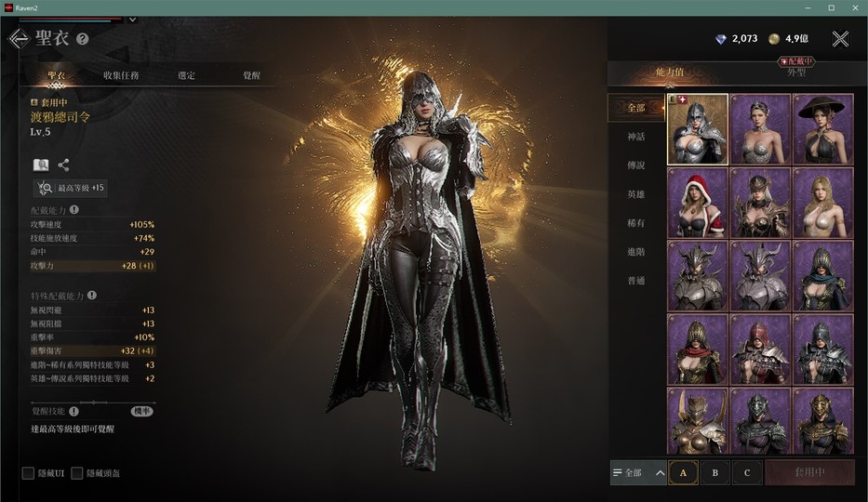The image size is (868, 502).
Task: Expand the chevron under the health bar
Action: pos(132,19)
